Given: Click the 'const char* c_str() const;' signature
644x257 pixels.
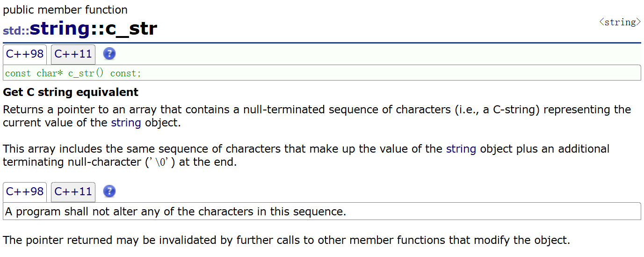Looking at the screenshot, I should [x=73, y=73].
